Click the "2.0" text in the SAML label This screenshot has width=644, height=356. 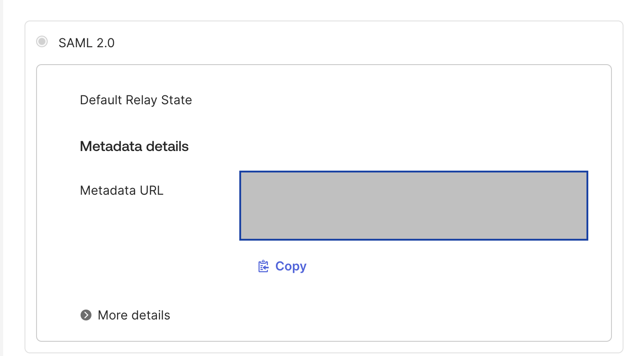point(106,43)
